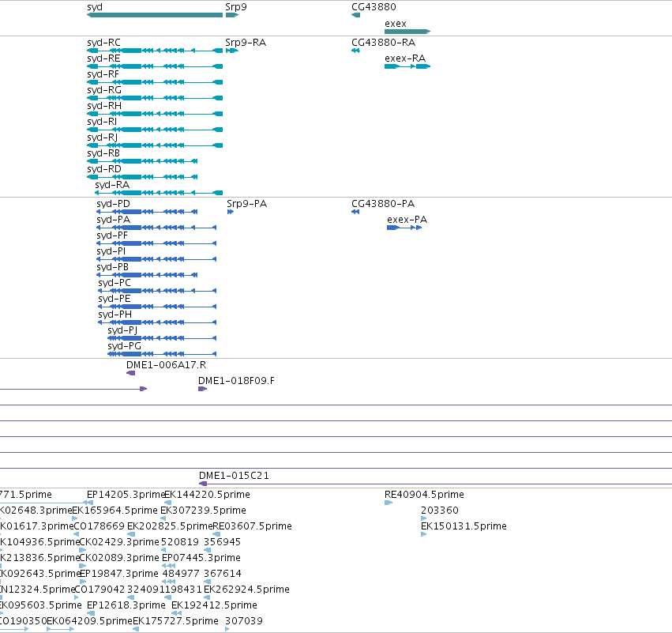
Task: Open EST EK064209.5prime
Action: [61, 629]
